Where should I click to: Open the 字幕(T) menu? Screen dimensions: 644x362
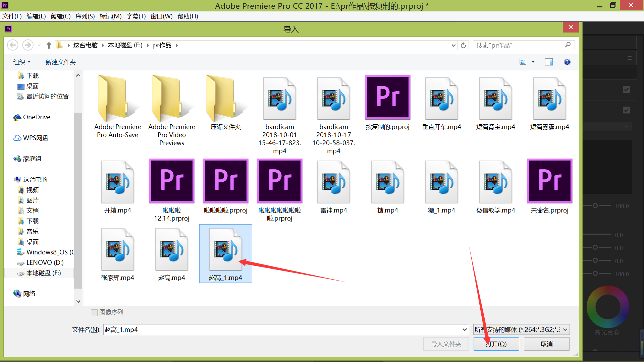136,16
